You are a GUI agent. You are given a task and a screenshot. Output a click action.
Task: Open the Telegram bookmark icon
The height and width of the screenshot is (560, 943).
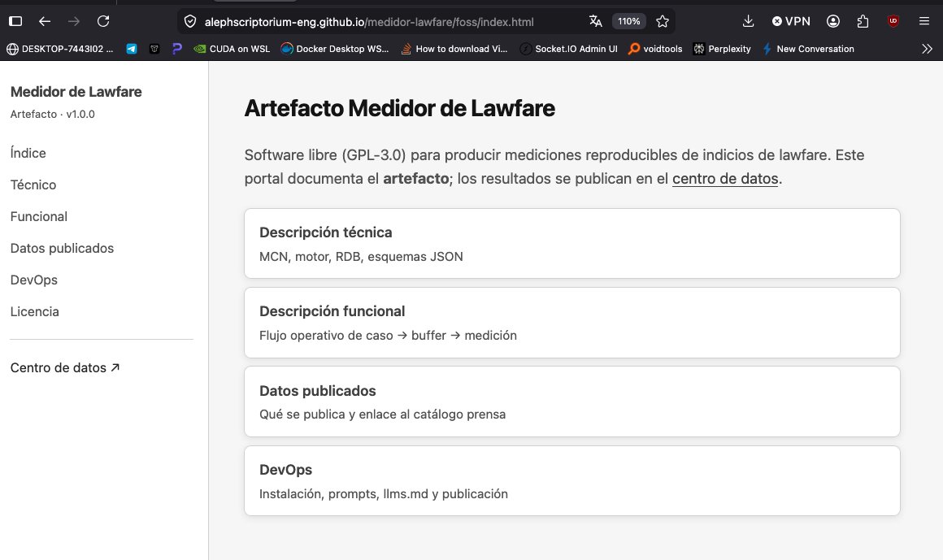[131, 49]
